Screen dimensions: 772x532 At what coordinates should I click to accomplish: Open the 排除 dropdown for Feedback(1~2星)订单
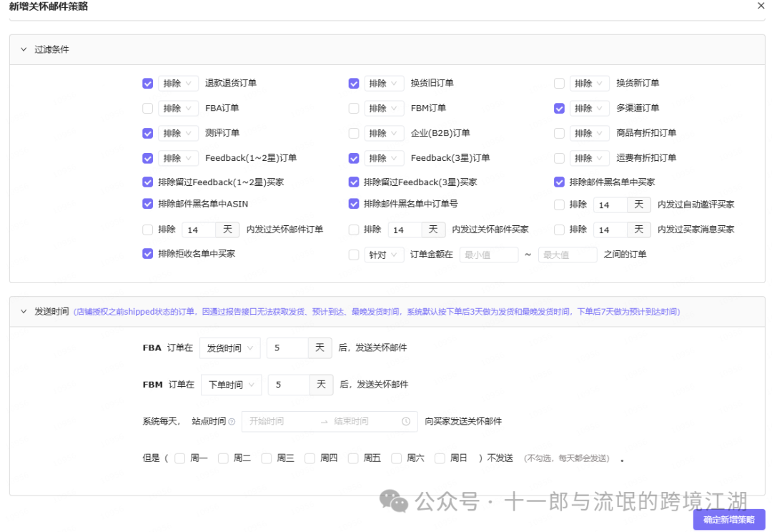point(178,158)
